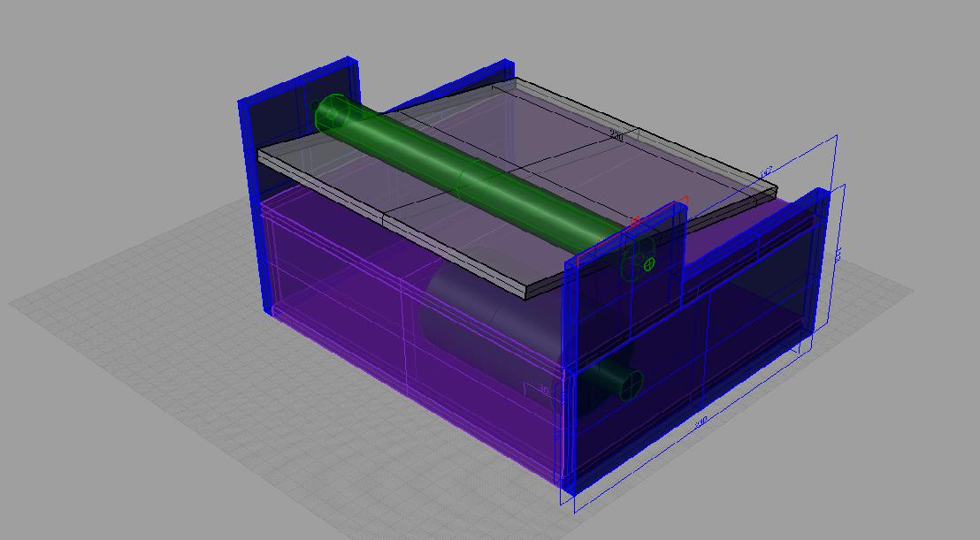Click the crosshair circle at the green shaft's front end
980x540 pixels.
click(649, 263)
